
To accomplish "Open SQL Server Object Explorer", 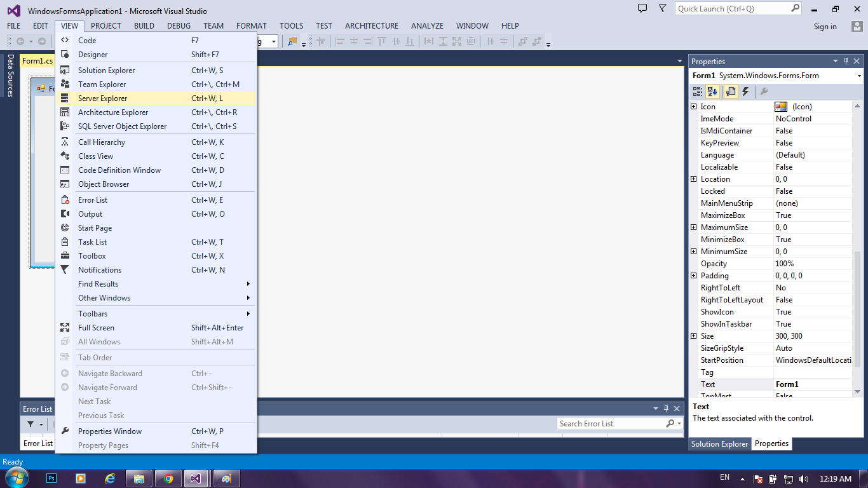I will [x=156, y=126].
